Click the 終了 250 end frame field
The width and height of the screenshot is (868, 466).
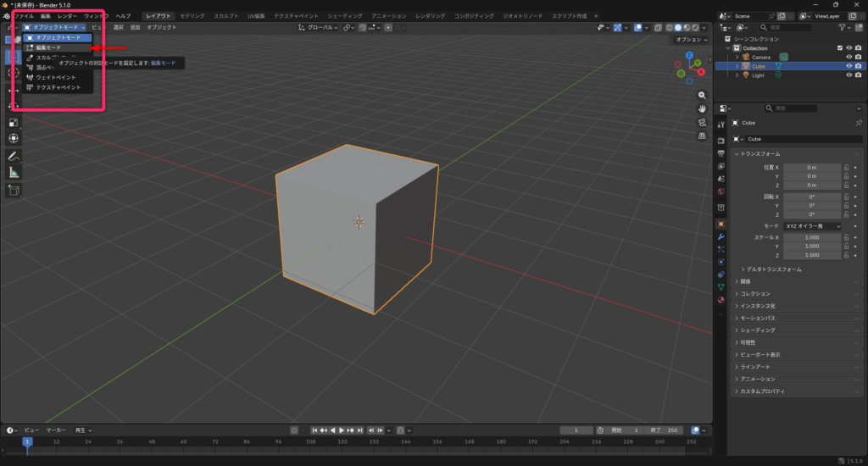(665, 430)
